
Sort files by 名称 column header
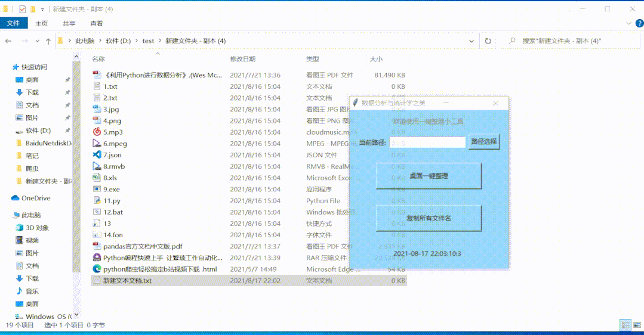[x=98, y=59]
